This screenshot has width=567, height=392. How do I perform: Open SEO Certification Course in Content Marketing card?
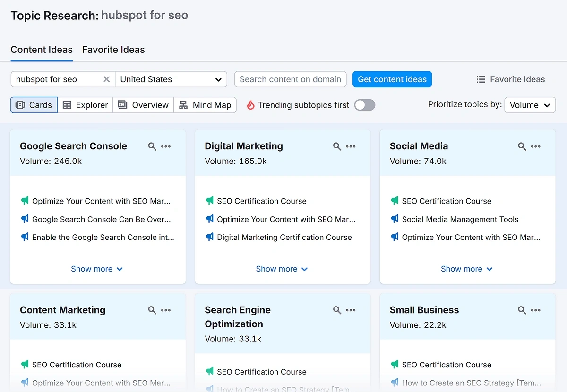pos(77,365)
